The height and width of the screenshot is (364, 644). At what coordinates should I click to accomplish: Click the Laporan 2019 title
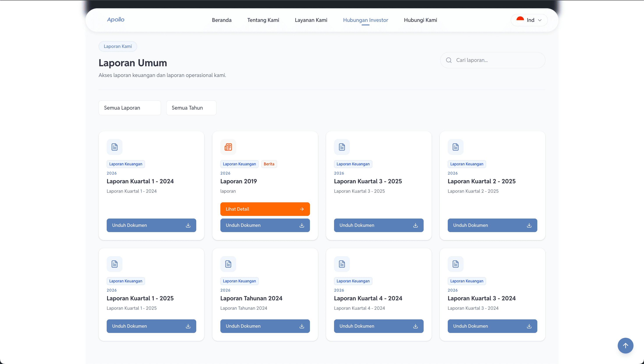pyautogui.click(x=239, y=181)
